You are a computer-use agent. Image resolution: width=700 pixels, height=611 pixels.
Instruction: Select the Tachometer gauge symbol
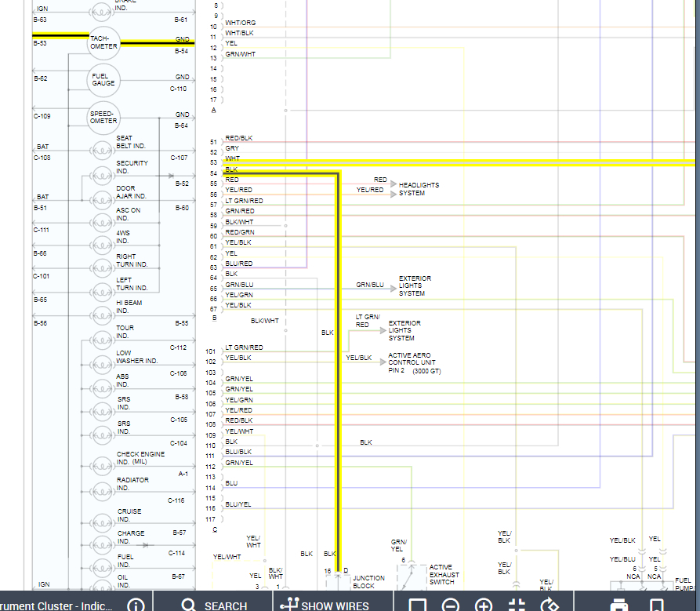click(x=103, y=43)
